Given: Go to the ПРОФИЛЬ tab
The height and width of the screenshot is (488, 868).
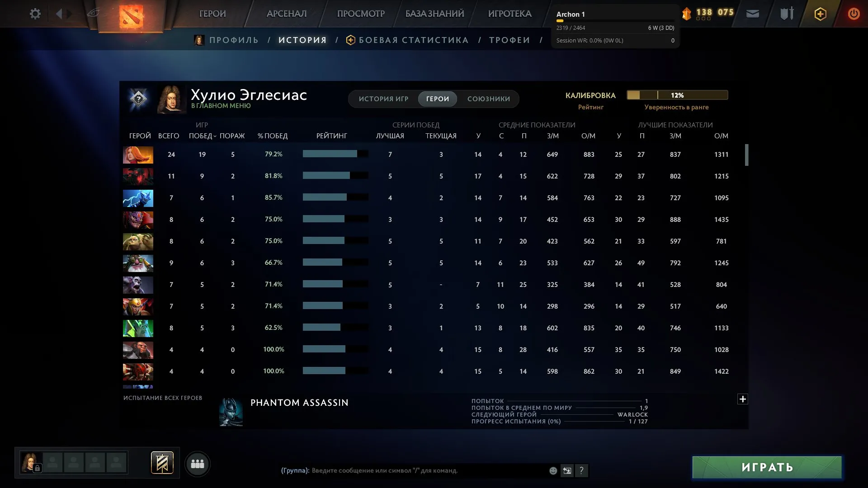Looking at the screenshot, I should click(234, 40).
